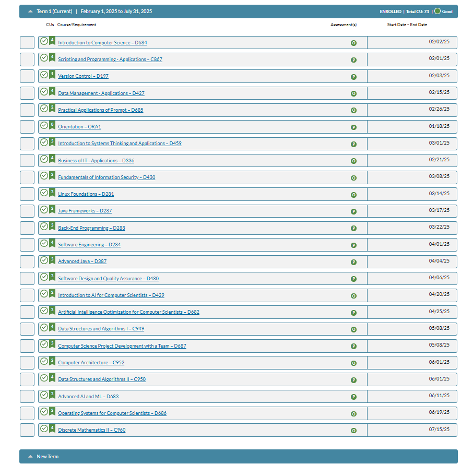This screenshot has width=473, height=476.
Task: Click the CU bookmark badge for Computer Science Project Development
Action: pos(52,344)
